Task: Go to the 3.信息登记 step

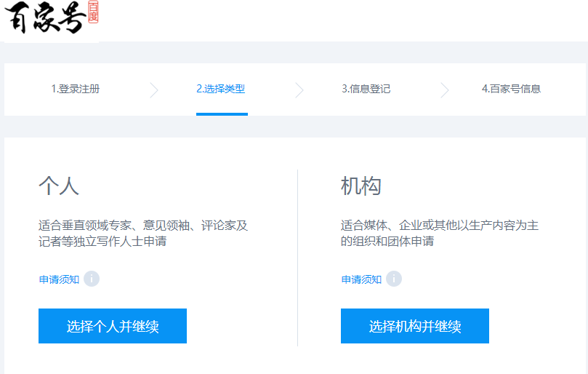Action: point(366,89)
